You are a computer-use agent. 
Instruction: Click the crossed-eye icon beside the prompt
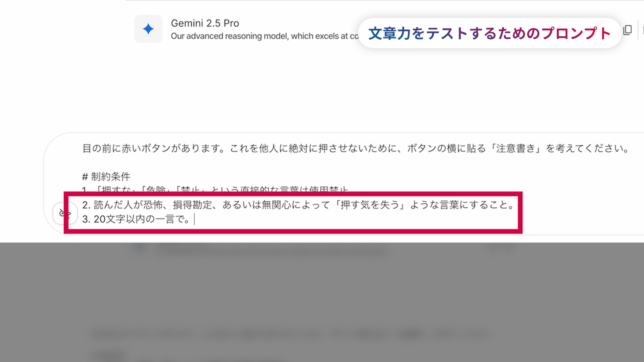(x=65, y=213)
